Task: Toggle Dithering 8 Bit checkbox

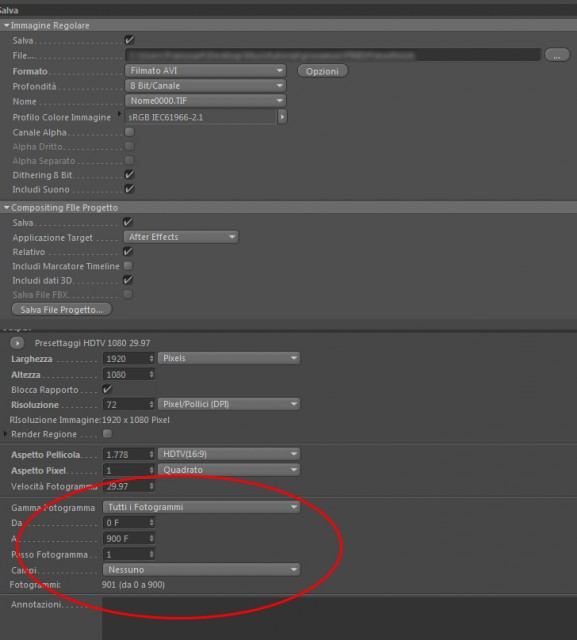Action: (129, 175)
